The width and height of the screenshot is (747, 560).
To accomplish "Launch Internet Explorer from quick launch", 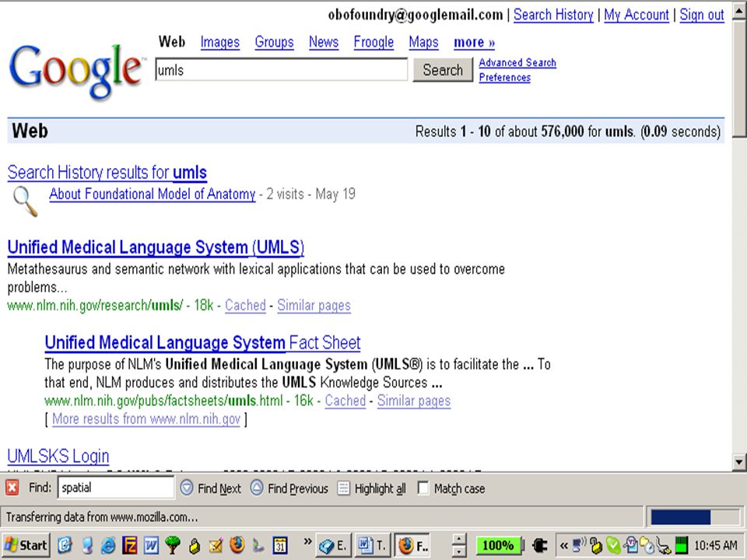I will pos(108,545).
